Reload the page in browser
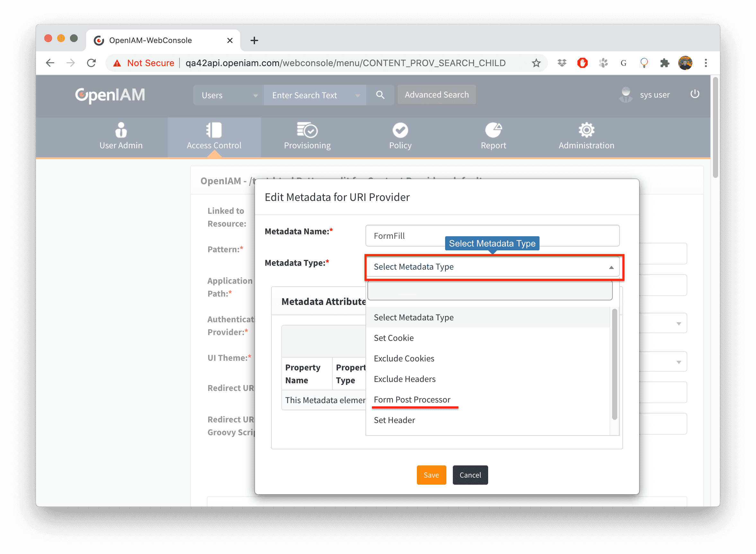This screenshot has width=756, height=554. pos(91,63)
